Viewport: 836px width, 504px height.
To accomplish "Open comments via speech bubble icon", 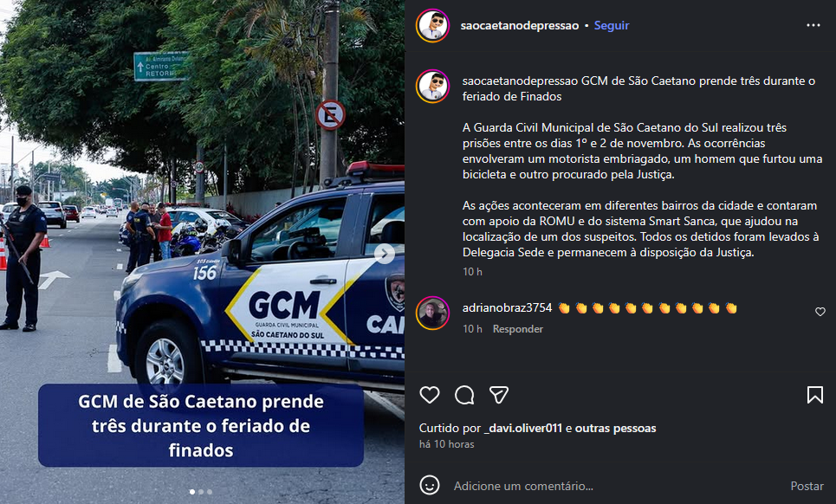I will 464,395.
